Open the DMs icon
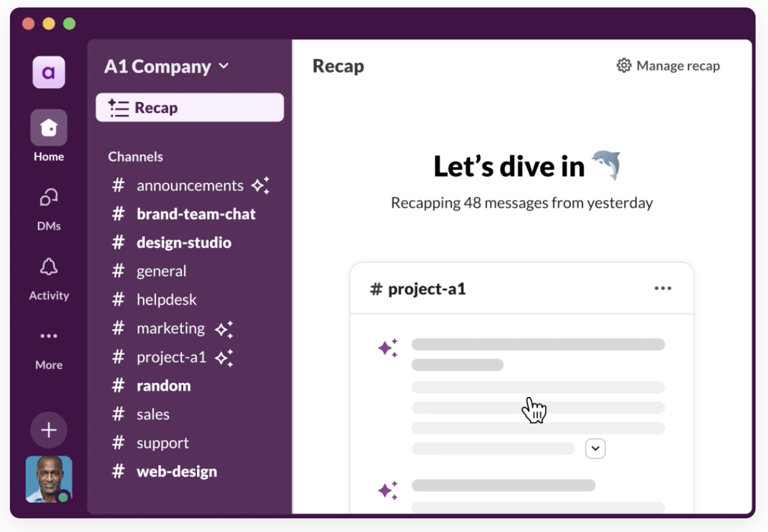 click(x=48, y=198)
